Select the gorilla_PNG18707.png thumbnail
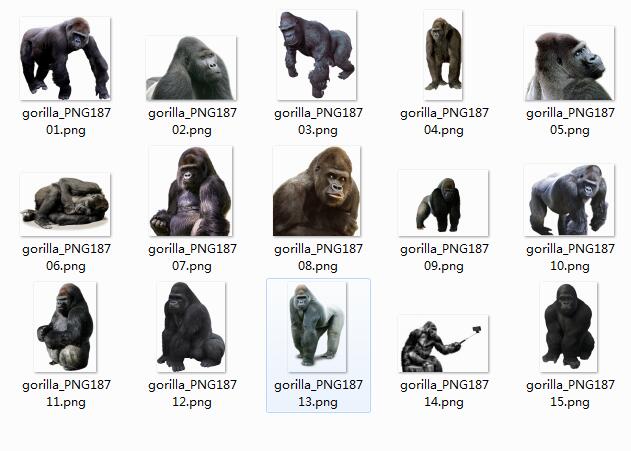This screenshot has height=451, width=631. coord(191,191)
